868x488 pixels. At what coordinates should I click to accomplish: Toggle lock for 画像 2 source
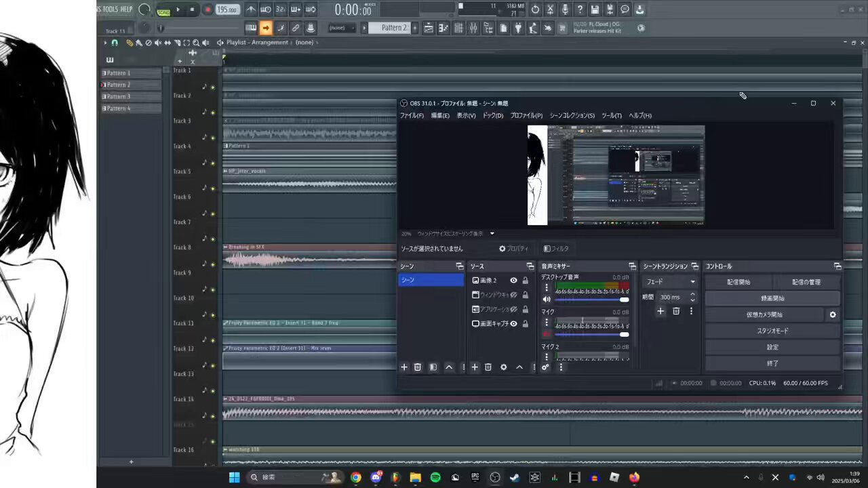pos(525,281)
